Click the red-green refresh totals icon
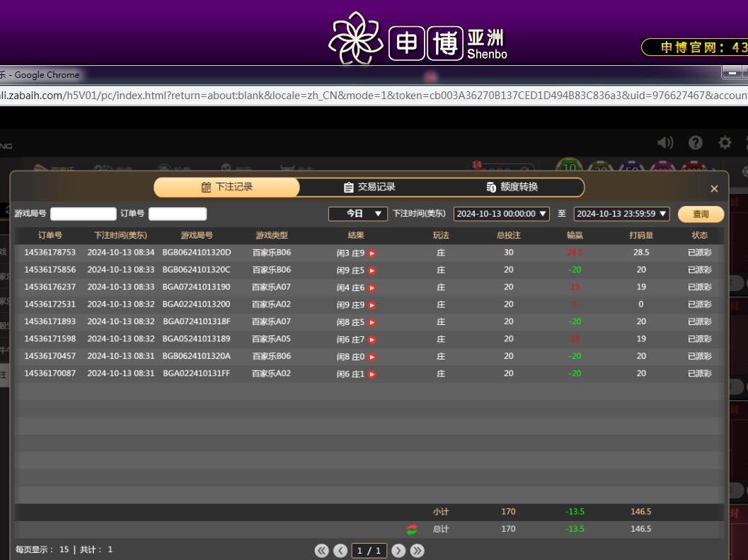748x560 pixels. [412, 529]
